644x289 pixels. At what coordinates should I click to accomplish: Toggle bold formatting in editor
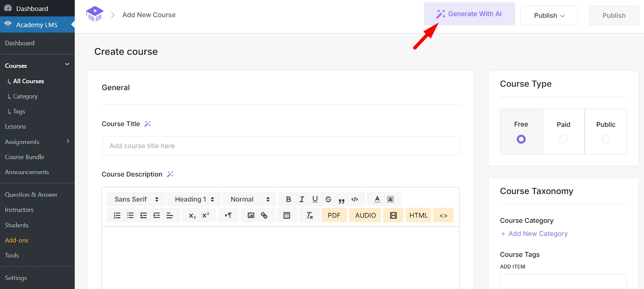tap(288, 199)
